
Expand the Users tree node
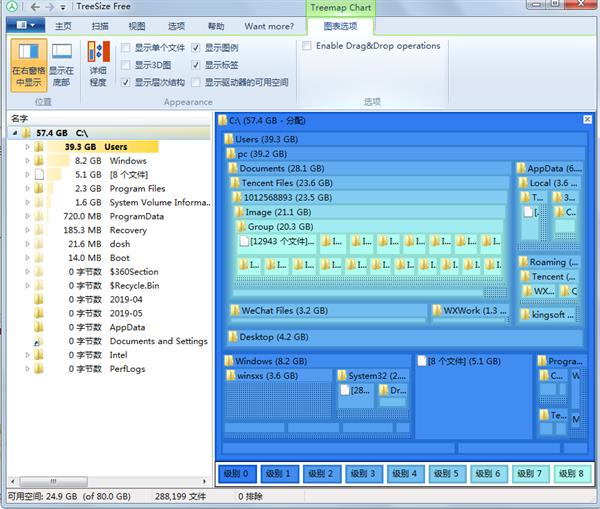(x=27, y=147)
